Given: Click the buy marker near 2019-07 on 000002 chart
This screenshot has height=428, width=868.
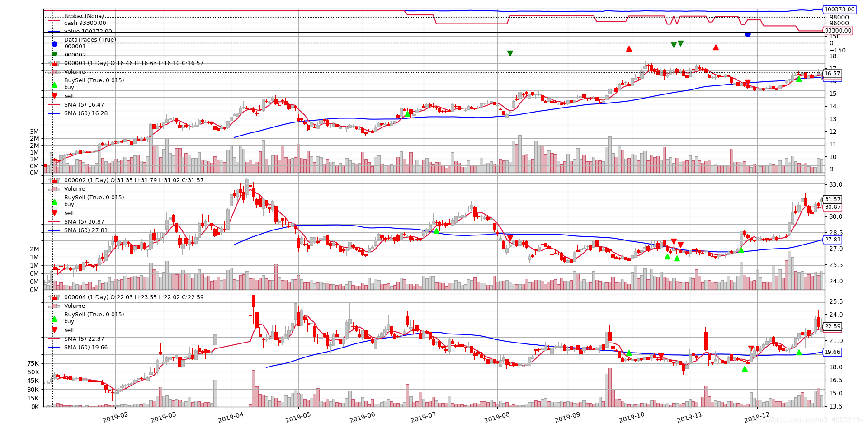Looking at the screenshot, I should (x=436, y=230).
